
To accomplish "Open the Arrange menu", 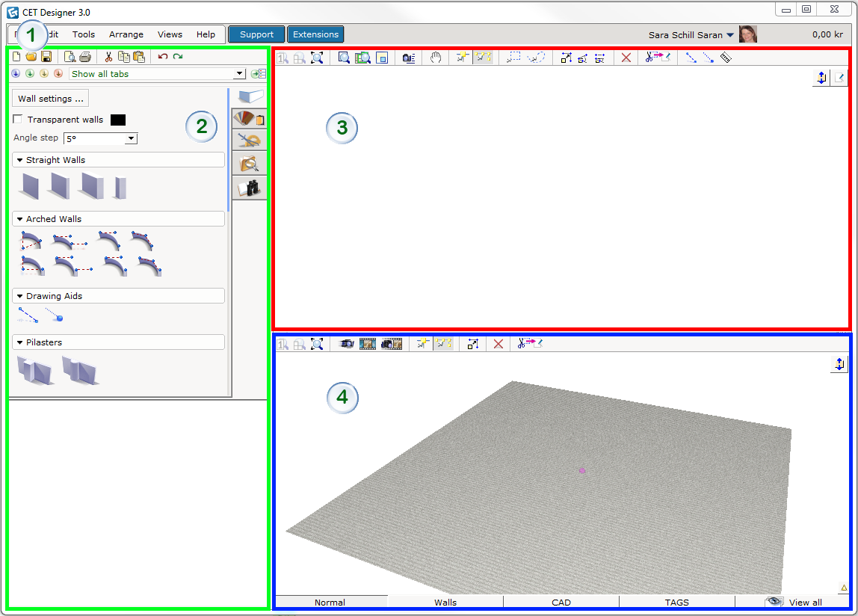I will point(126,34).
